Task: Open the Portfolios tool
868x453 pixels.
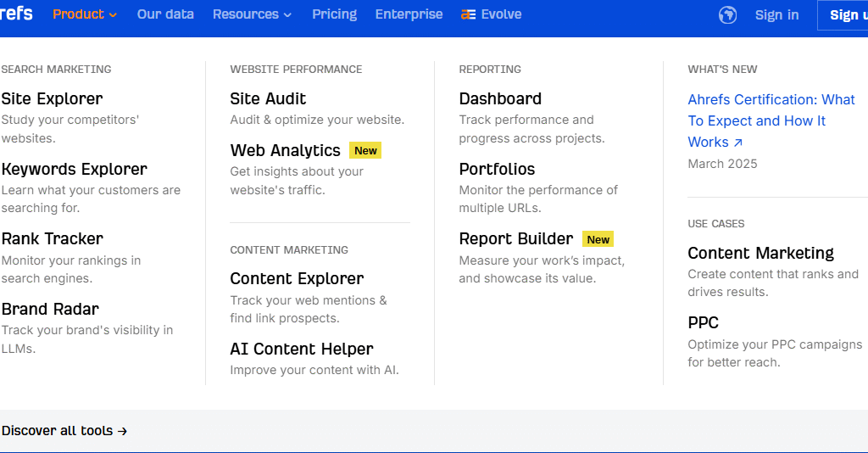Action: click(497, 169)
